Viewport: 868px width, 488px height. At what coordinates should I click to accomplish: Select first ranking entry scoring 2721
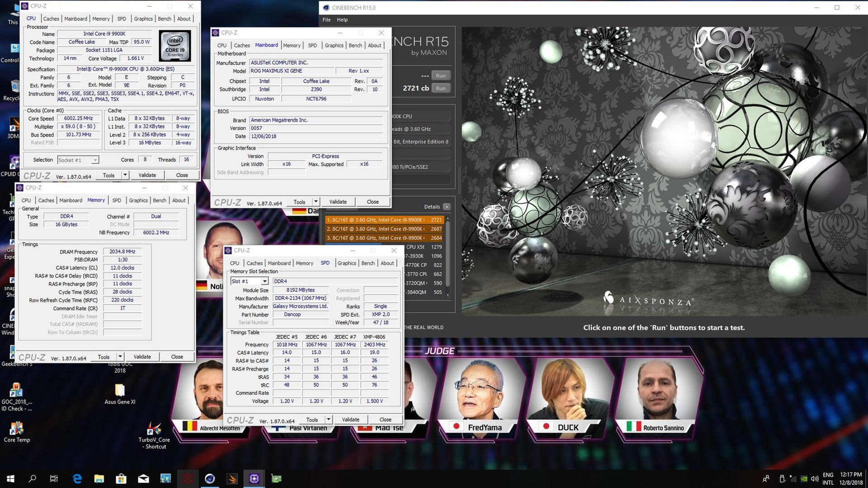click(384, 220)
